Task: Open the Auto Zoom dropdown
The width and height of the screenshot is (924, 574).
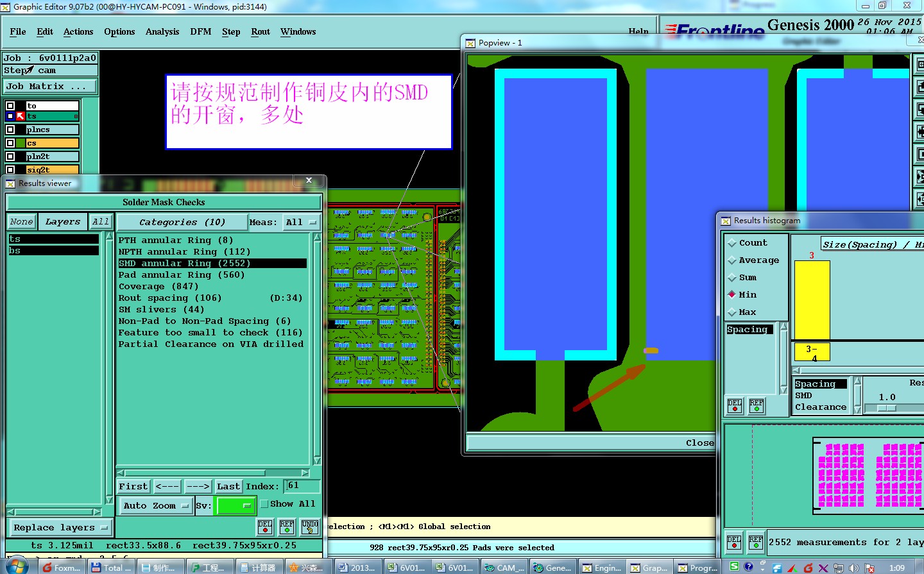Action: [x=155, y=505]
